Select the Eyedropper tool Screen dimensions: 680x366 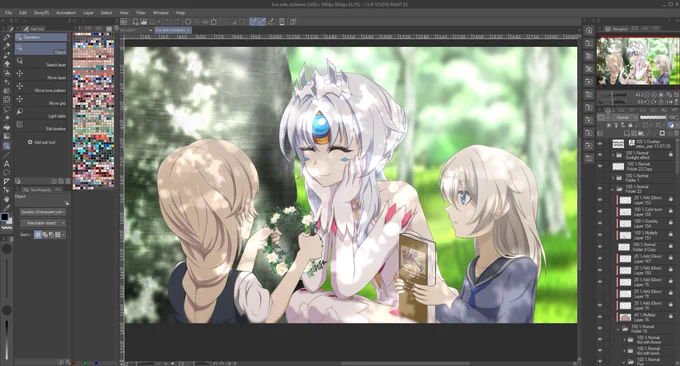tap(7, 208)
